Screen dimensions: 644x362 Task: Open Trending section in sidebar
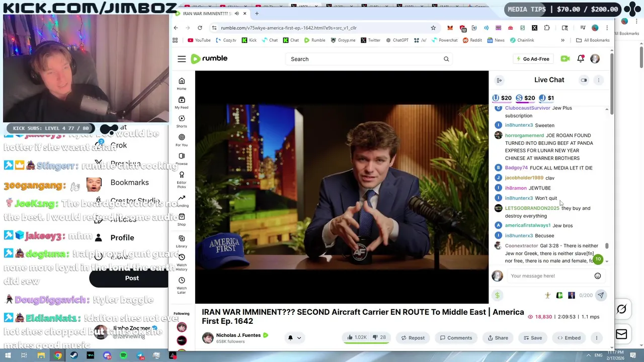[x=182, y=201]
